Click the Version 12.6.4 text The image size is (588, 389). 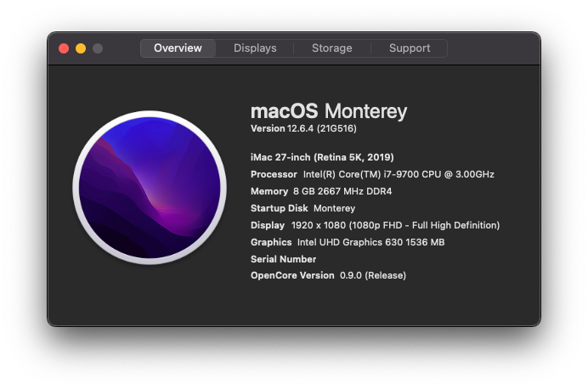click(x=282, y=128)
